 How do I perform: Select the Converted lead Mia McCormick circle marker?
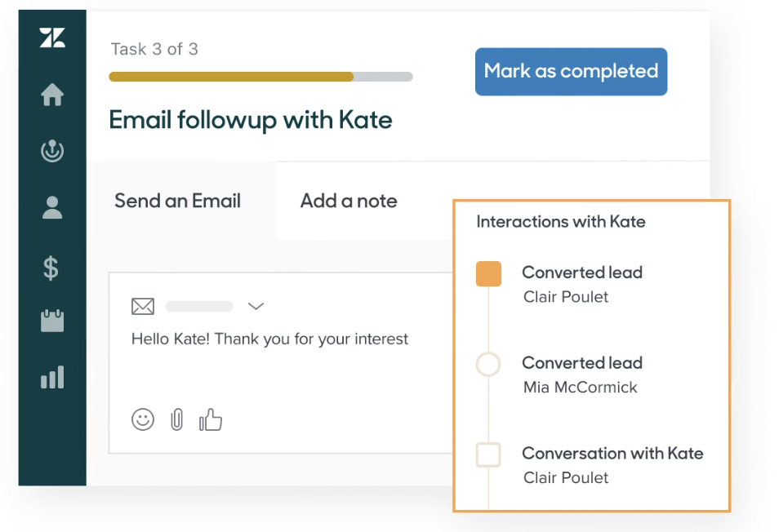point(488,364)
